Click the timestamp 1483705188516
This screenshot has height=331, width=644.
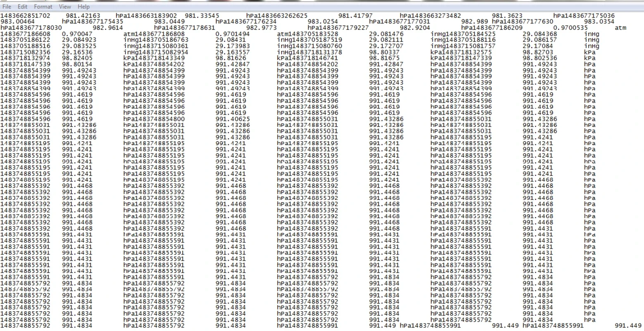click(x=25, y=46)
